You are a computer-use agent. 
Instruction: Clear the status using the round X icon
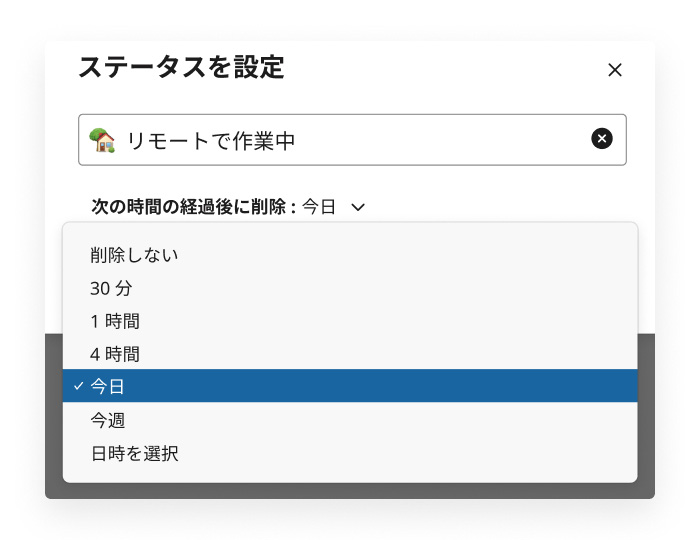click(x=602, y=138)
